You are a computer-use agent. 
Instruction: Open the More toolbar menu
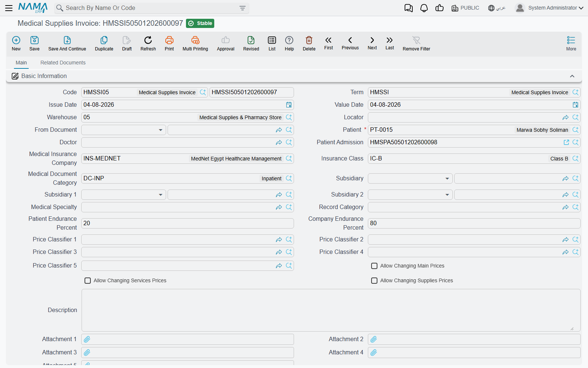pyautogui.click(x=571, y=43)
